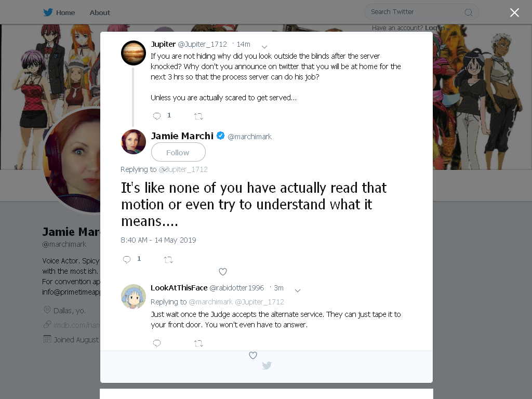
Task: Open @rabidotter1996 profile link
Action: click(x=237, y=288)
